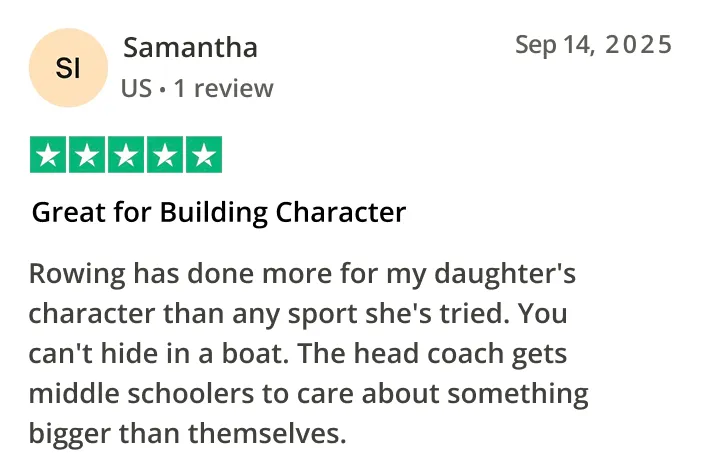Click the second green star

[x=87, y=154]
